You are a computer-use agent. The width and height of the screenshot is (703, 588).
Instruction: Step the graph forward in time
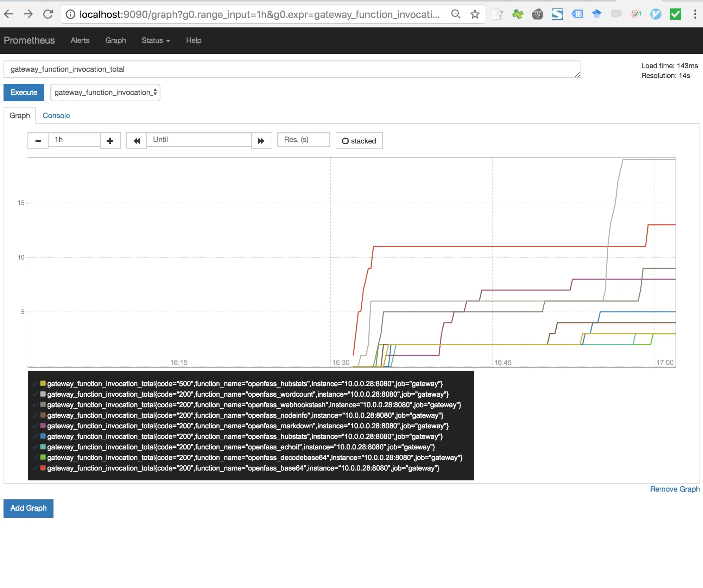pos(261,141)
